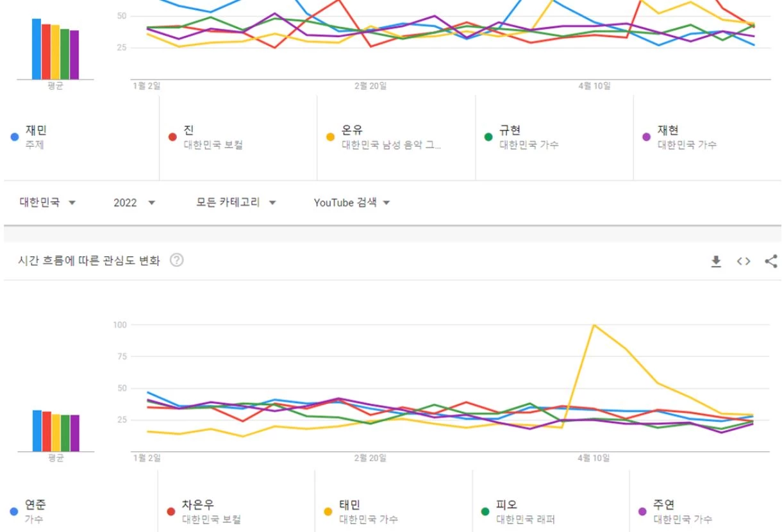The width and height of the screenshot is (782, 532).
Task: Click the yellow 태민 peak at 100
Action: click(x=595, y=325)
